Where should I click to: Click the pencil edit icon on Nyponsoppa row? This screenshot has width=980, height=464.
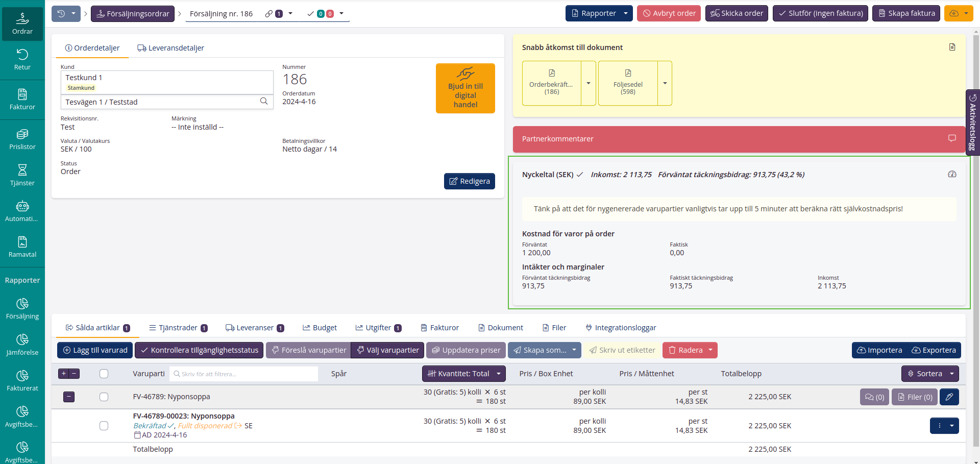pos(949,397)
